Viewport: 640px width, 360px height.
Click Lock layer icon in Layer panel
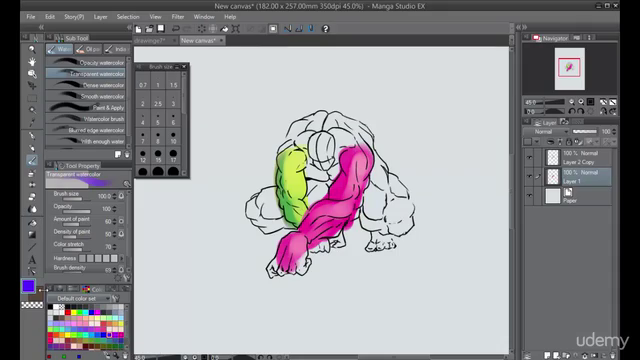pyautogui.click(x=569, y=142)
